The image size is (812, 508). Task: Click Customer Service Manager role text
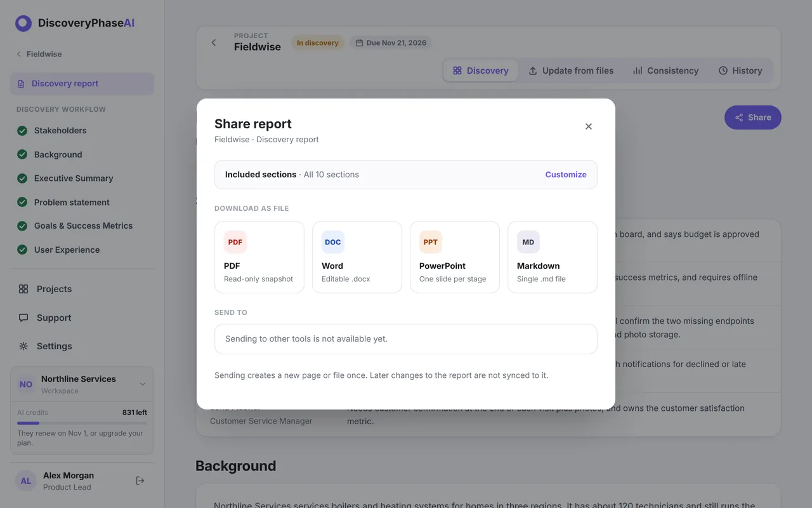[x=261, y=421]
